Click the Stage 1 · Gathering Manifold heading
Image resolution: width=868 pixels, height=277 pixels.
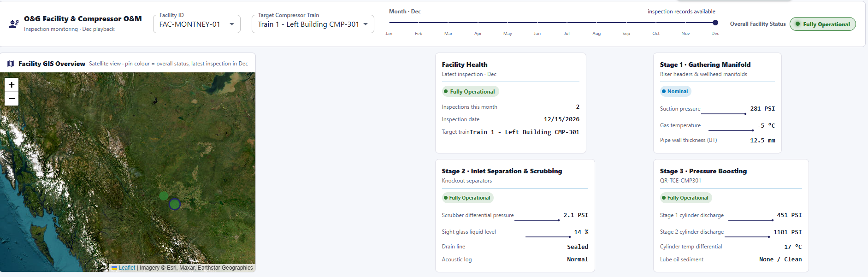705,65
